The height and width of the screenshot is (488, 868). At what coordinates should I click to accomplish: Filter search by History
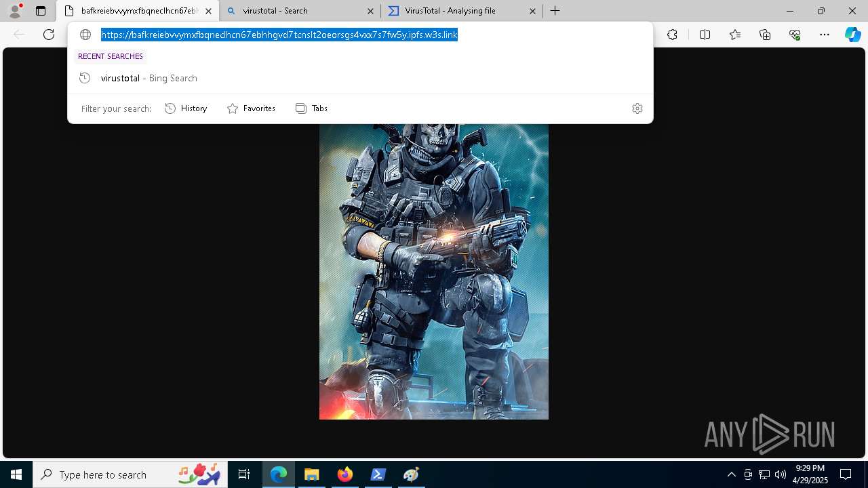pos(186,108)
